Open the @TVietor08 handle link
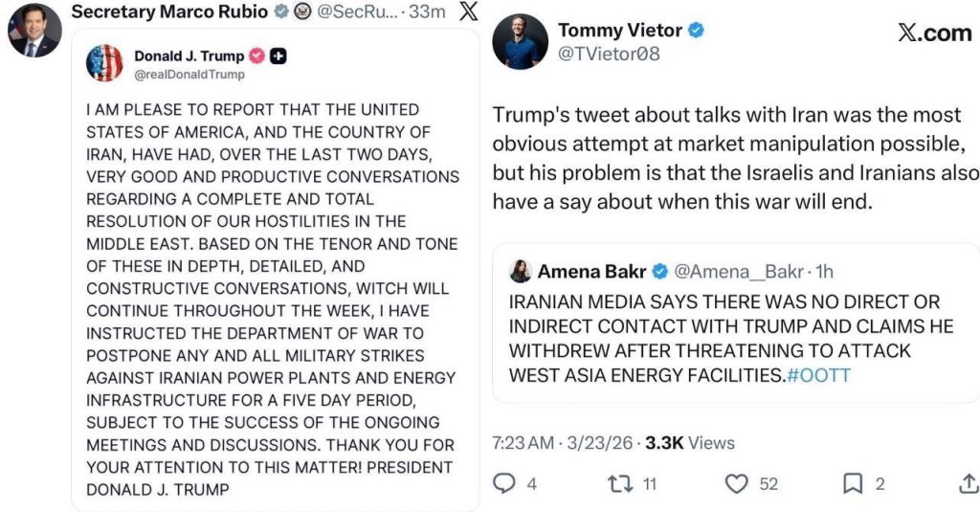Screen dimensions: 980x512 (609, 55)
